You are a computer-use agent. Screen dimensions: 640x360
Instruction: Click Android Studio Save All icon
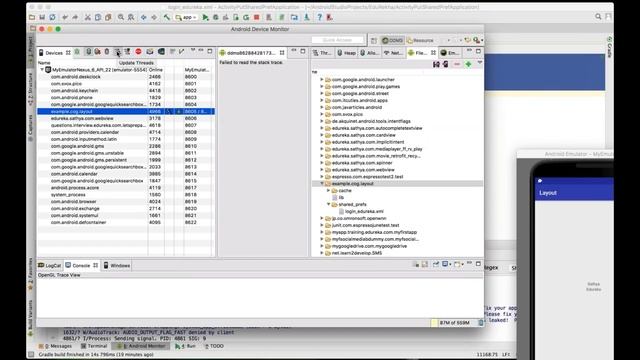42,17
